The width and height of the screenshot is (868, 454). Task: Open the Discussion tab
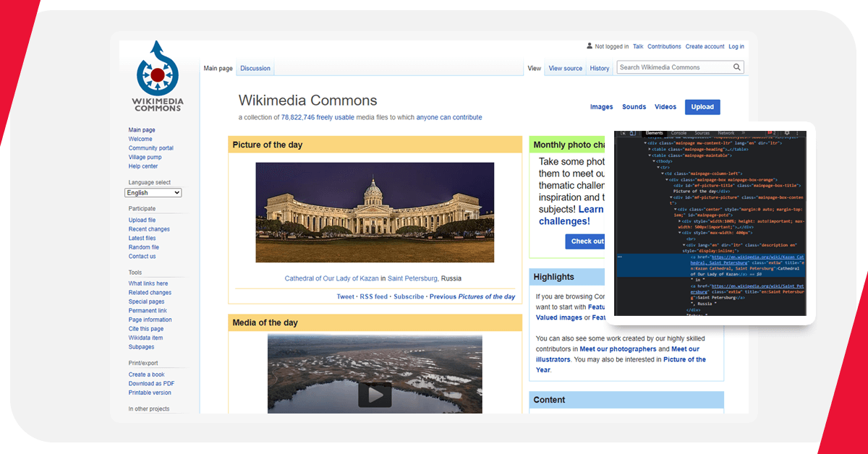(x=255, y=69)
